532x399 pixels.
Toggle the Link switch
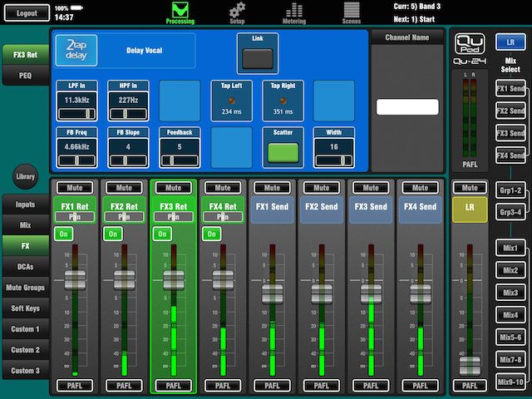[258, 58]
